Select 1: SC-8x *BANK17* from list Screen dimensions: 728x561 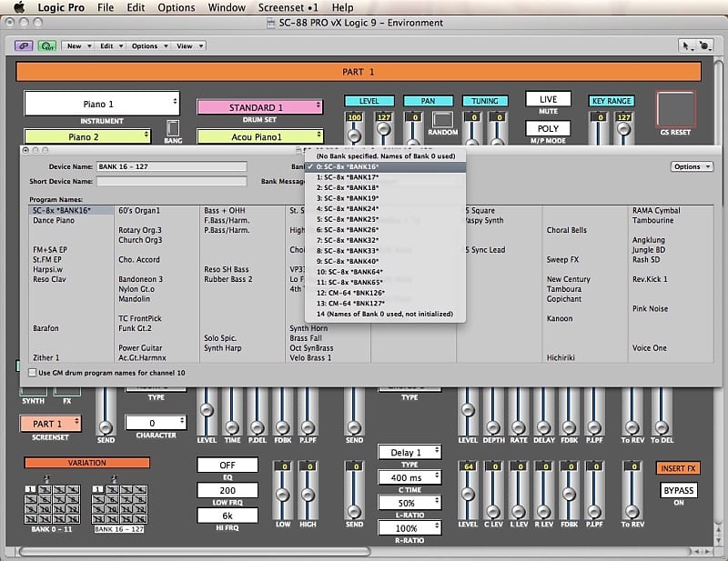[385, 177]
